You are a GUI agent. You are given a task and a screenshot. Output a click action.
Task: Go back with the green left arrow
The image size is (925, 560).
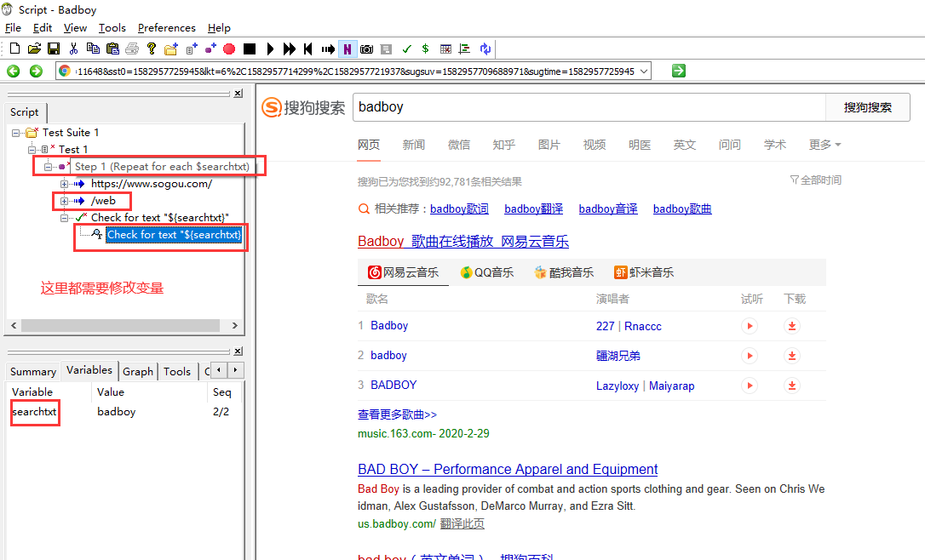point(13,71)
